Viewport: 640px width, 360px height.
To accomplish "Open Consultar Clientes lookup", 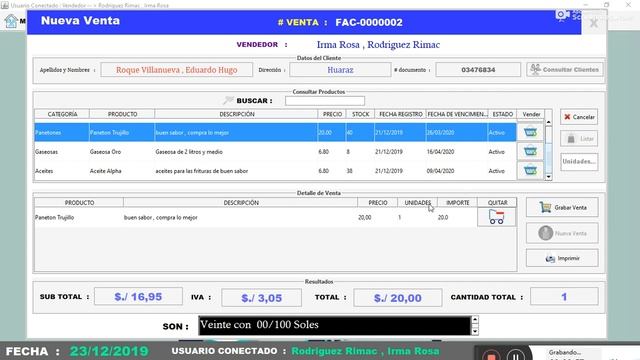I will click(x=564, y=69).
